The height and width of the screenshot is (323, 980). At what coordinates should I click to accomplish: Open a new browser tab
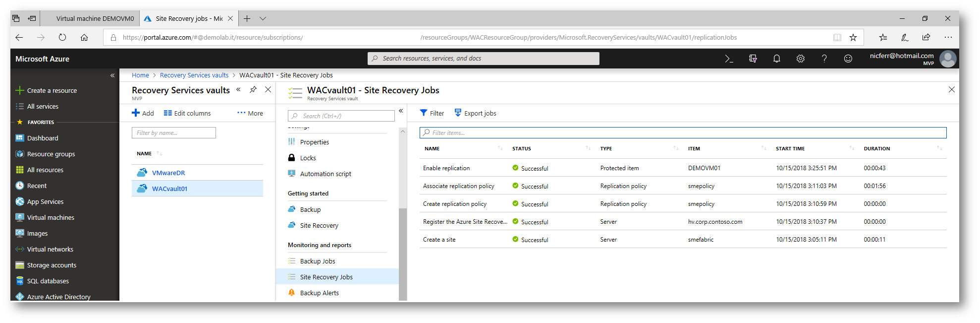click(247, 18)
